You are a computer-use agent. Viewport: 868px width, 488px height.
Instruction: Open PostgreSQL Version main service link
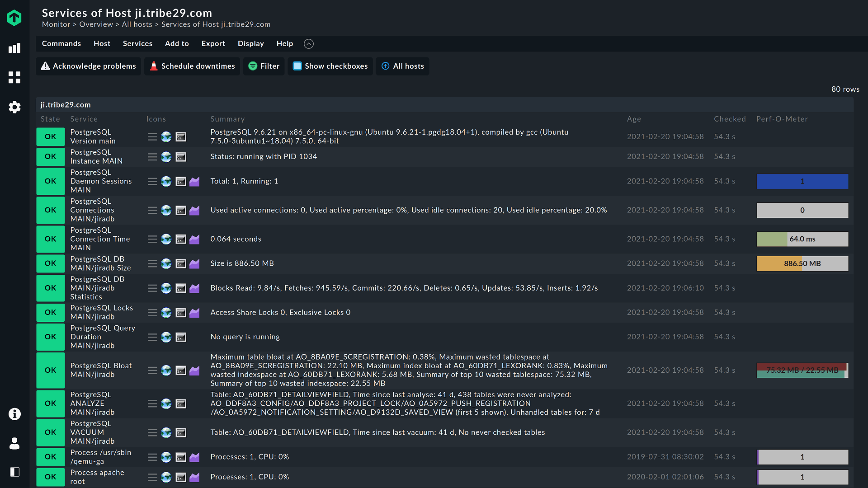tap(93, 136)
